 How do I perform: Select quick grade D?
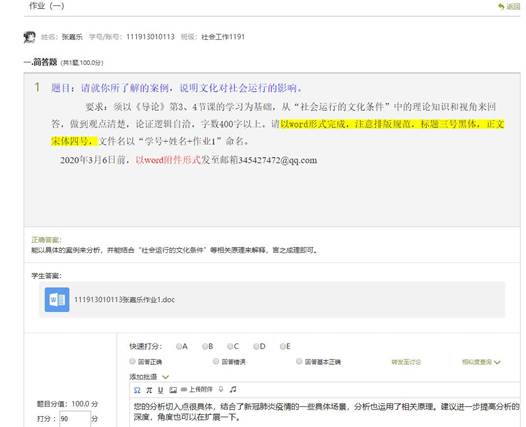pos(256,346)
